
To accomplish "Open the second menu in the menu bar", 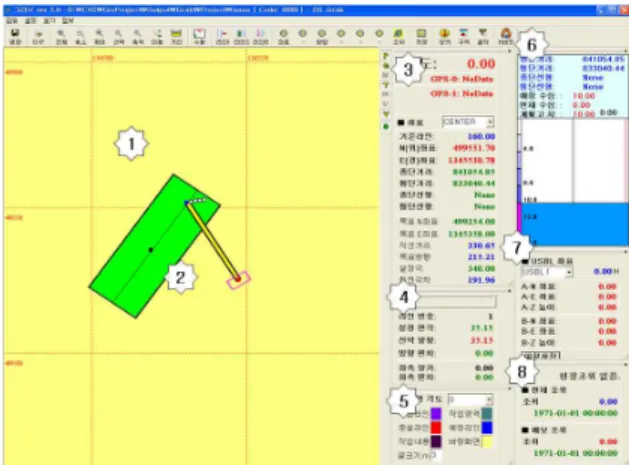I will pos(30,21).
